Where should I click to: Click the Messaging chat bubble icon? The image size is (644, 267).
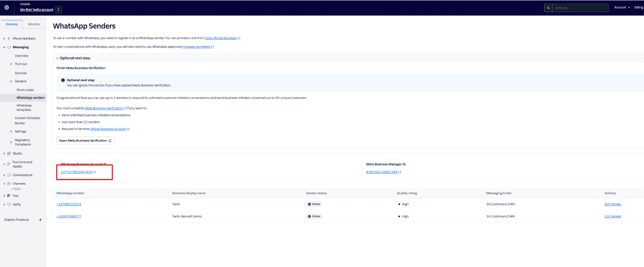pyautogui.click(x=9, y=47)
